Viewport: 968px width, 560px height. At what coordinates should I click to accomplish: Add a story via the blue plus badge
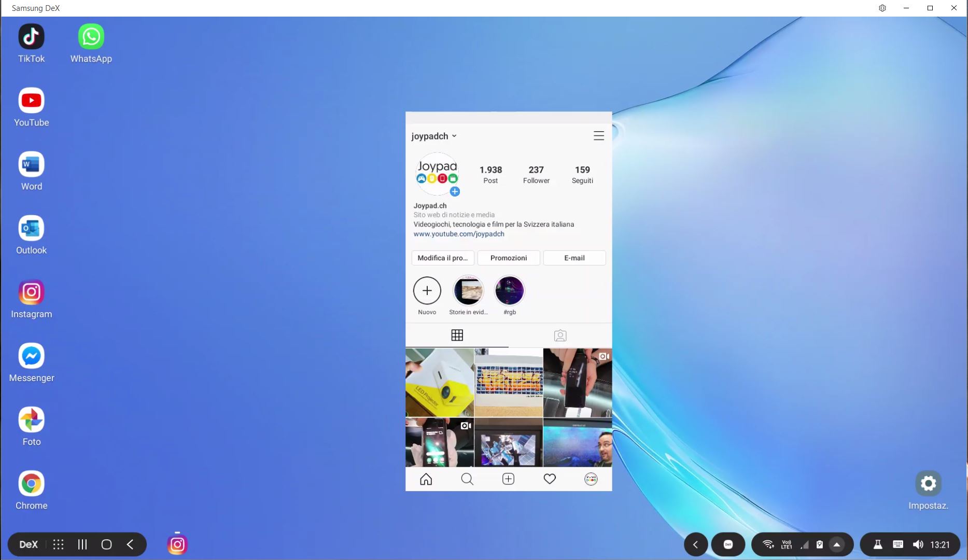click(455, 192)
